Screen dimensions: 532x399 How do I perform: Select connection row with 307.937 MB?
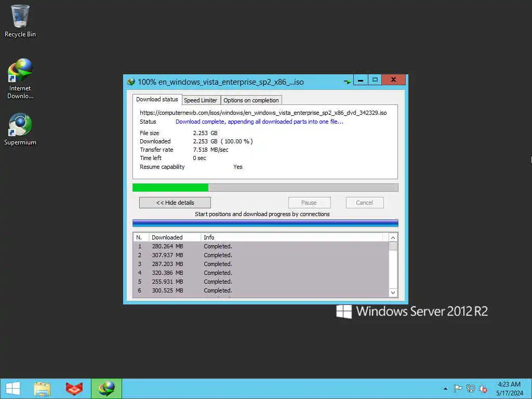tap(261, 255)
